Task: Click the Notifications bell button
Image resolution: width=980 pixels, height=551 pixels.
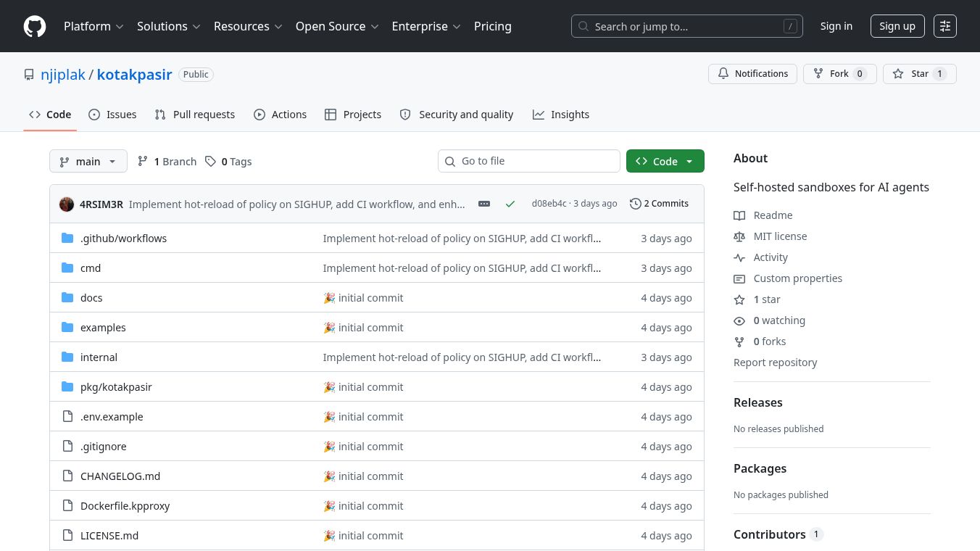Action: point(752,74)
